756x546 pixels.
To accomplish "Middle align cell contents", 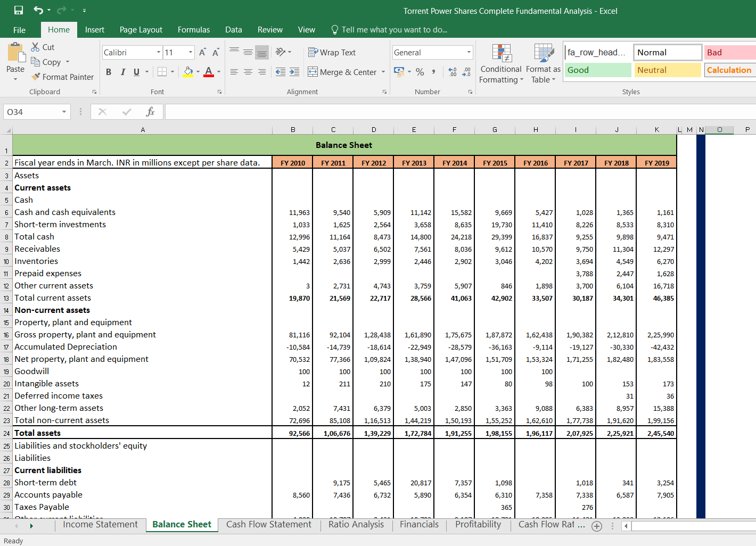I will (248, 52).
